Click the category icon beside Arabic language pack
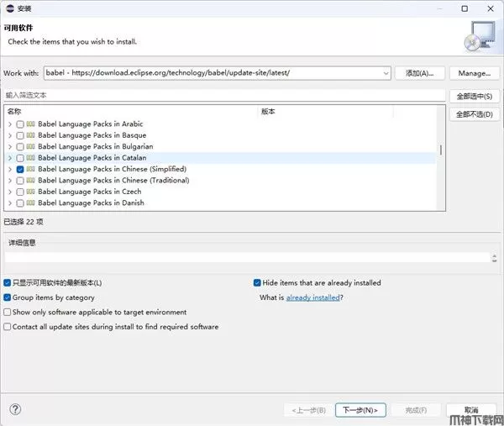Viewport: 504px width, 426px height. tap(30, 124)
